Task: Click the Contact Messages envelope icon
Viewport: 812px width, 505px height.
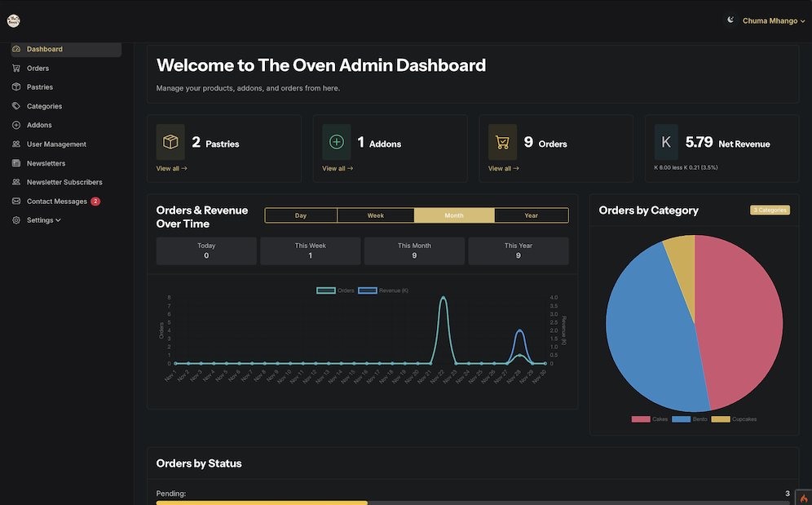Action: (x=16, y=202)
